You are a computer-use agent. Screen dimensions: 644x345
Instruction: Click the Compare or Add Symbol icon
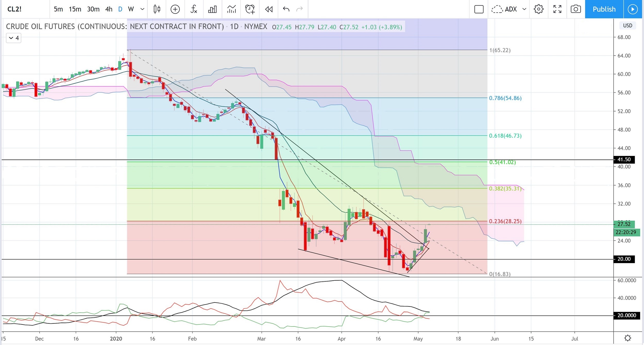tap(175, 10)
